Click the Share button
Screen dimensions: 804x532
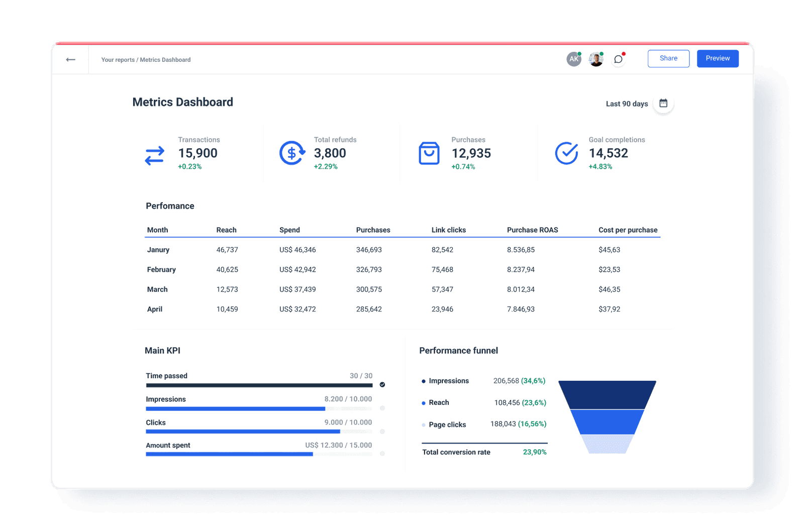pyautogui.click(x=668, y=58)
